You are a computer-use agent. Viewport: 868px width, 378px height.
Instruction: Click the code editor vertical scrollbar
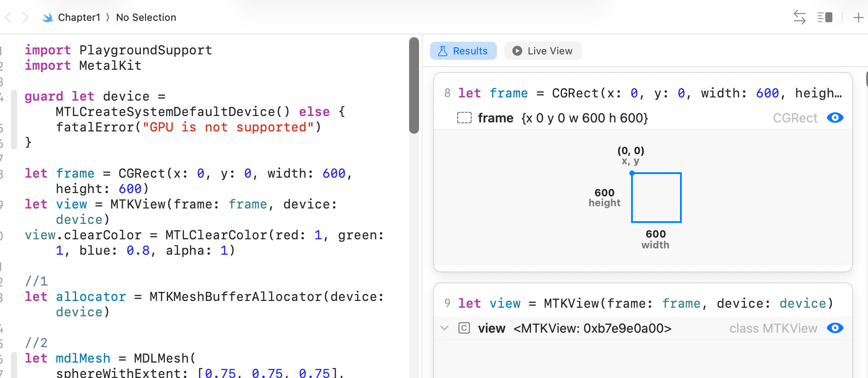pos(414,86)
